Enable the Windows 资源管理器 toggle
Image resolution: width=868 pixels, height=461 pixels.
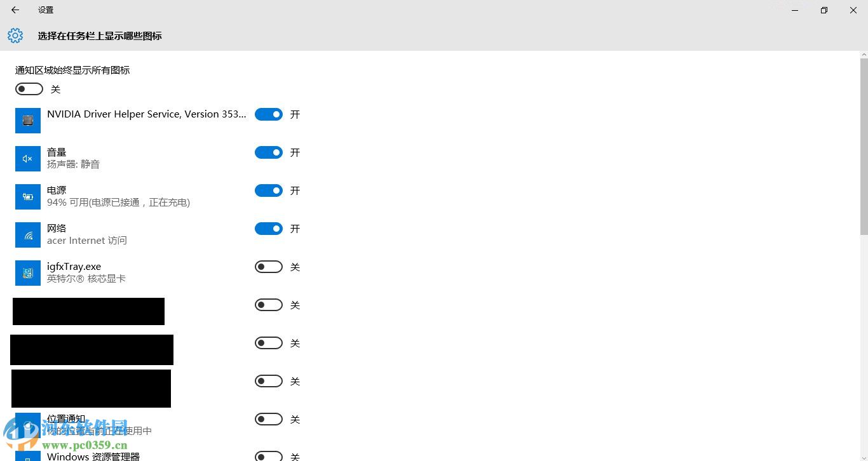tap(269, 456)
